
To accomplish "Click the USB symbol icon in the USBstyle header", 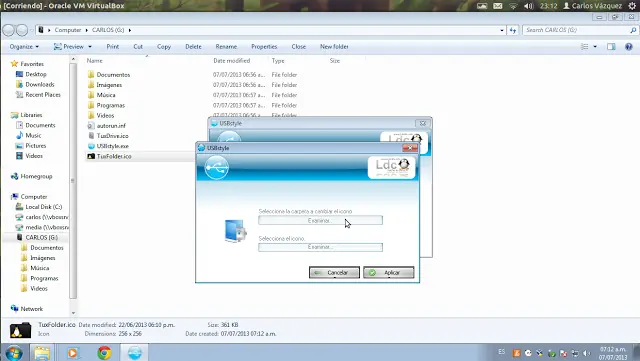I will [217, 167].
